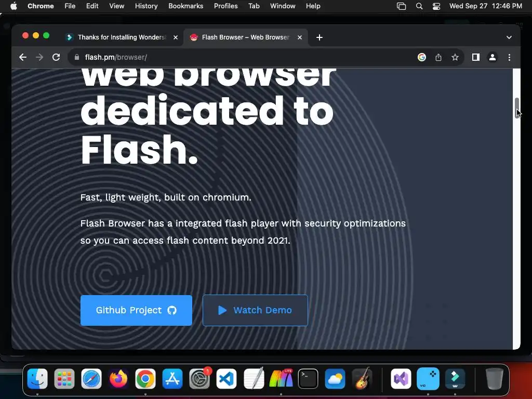Viewport: 532px width, 399px height.
Task: Open Spotlight search in the menu bar
Action: click(419, 6)
